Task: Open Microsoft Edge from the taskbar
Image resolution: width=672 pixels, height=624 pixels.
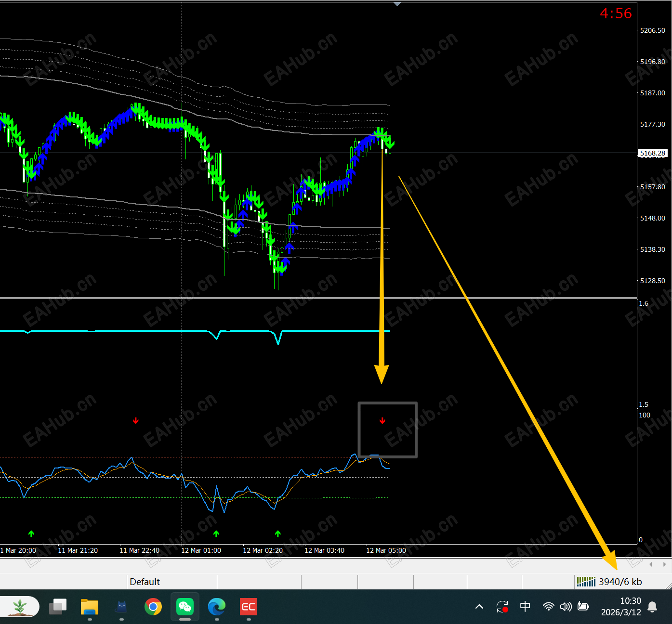Action: (217, 607)
